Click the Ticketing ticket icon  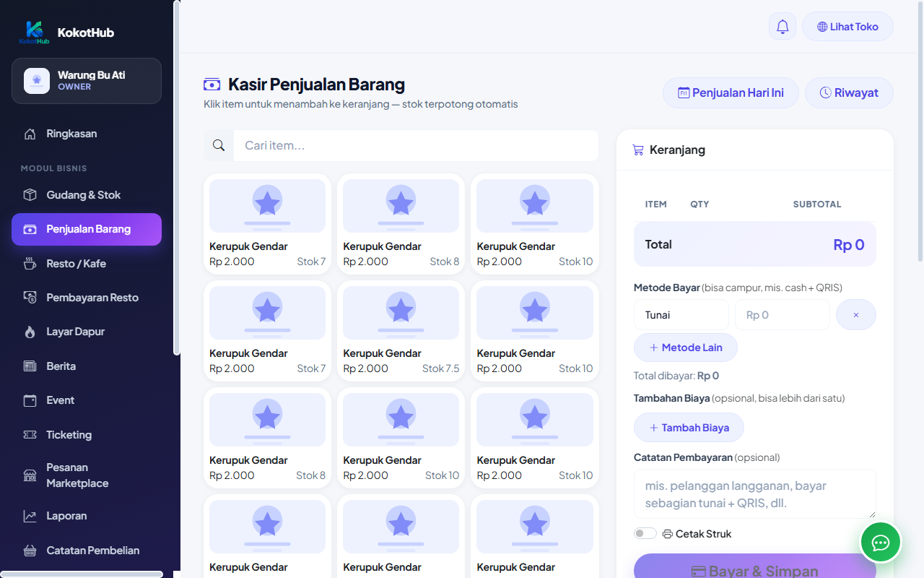(x=30, y=435)
